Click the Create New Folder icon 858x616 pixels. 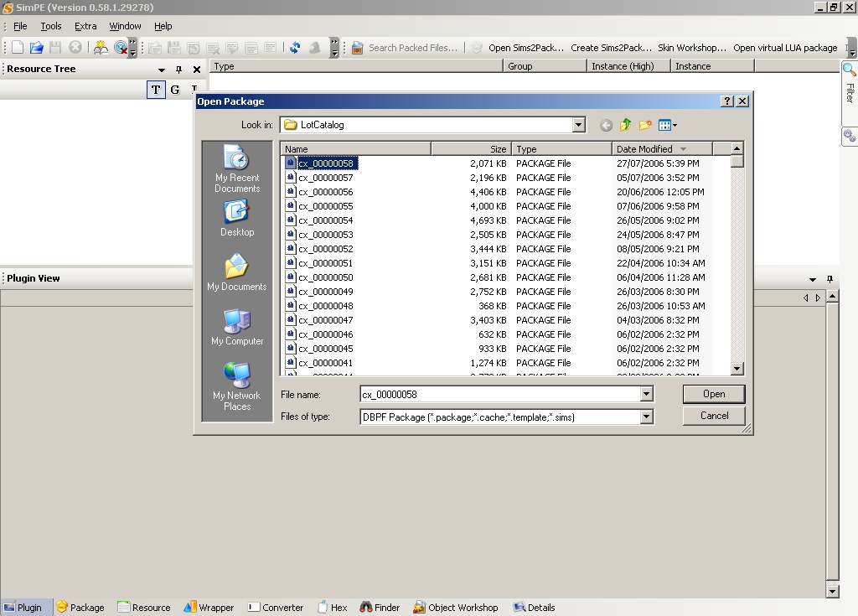tap(645, 126)
